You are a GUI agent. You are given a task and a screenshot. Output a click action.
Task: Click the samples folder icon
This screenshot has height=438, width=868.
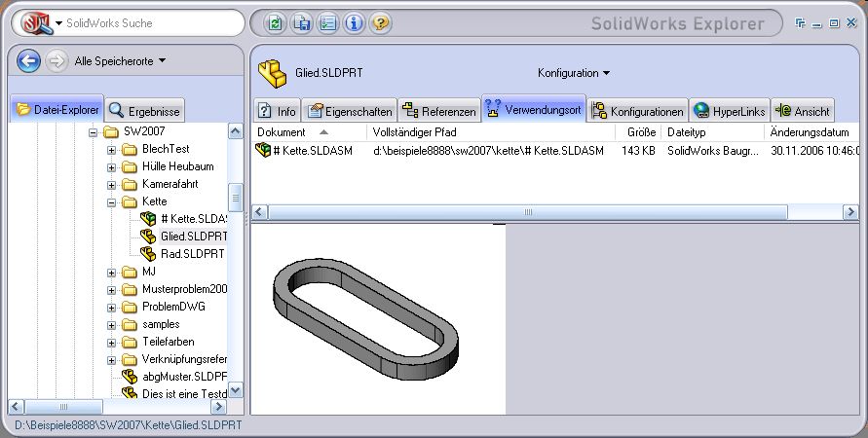pos(129,325)
